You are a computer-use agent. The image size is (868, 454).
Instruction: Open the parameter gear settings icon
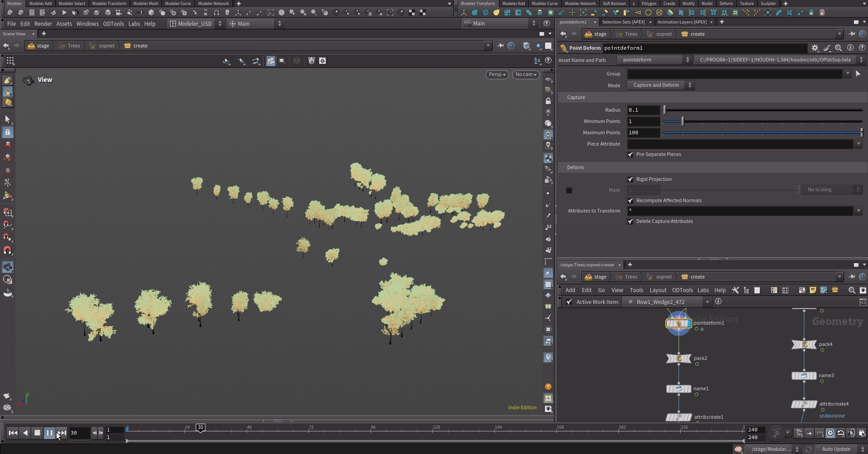815,48
